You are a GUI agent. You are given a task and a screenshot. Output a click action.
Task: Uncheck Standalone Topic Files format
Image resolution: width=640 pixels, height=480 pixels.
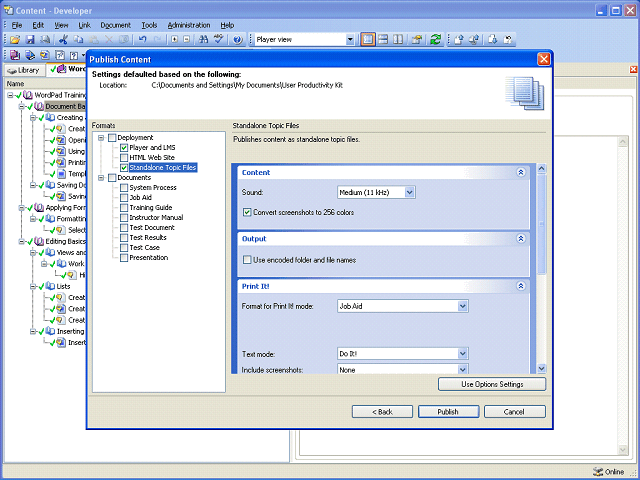[x=124, y=168]
